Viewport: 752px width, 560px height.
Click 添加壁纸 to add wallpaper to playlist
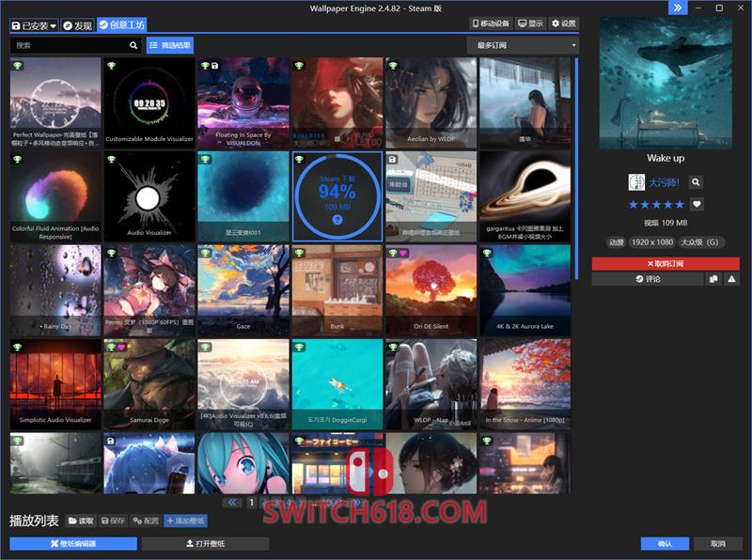pos(185,521)
